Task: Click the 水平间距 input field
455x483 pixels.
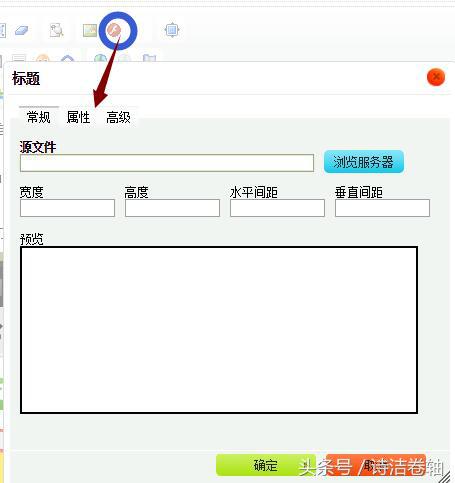Action: coord(277,208)
